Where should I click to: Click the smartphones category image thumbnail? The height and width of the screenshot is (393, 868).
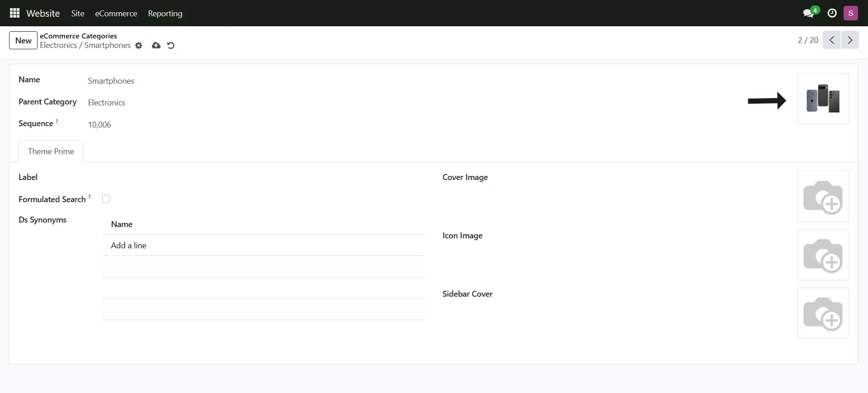822,99
